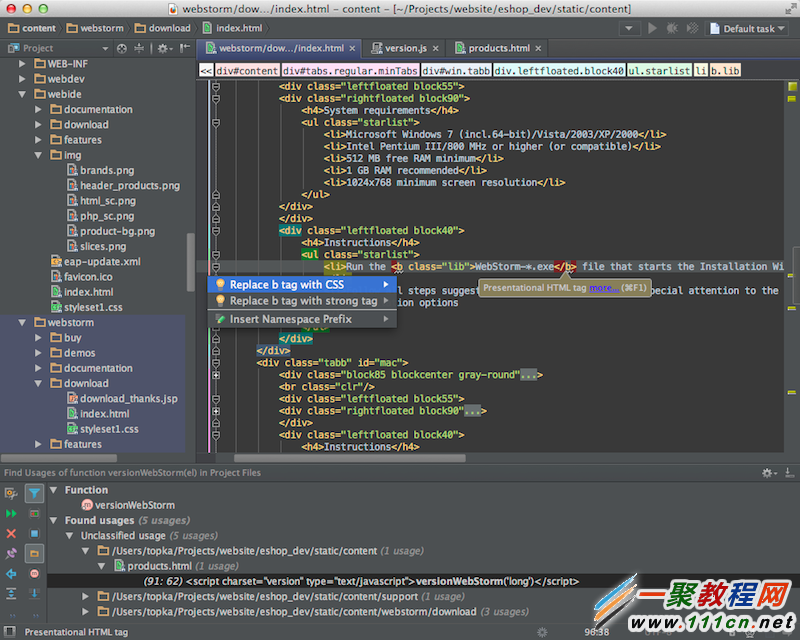Unfold collapsed div block85 blockcenter region
Screen dimensions: 800x640
point(216,375)
